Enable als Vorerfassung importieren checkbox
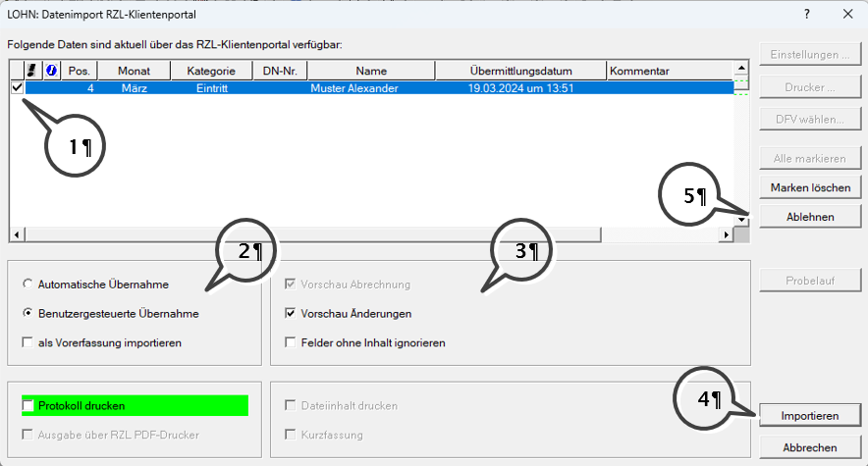 pos(27,343)
